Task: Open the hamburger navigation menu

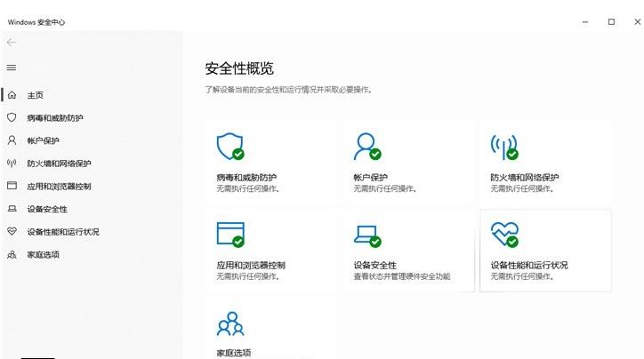Action: point(12,68)
